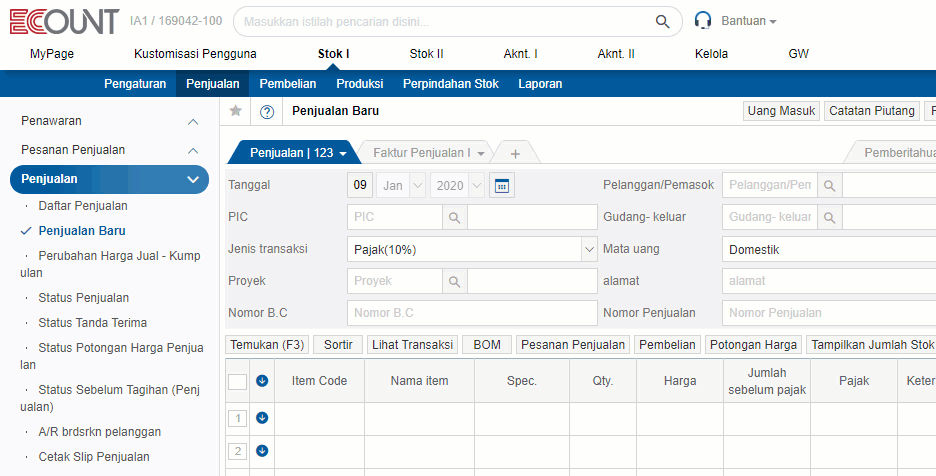Click the Proyek field search magnifier
Image resolution: width=936 pixels, height=476 pixels.
[x=453, y=281]
